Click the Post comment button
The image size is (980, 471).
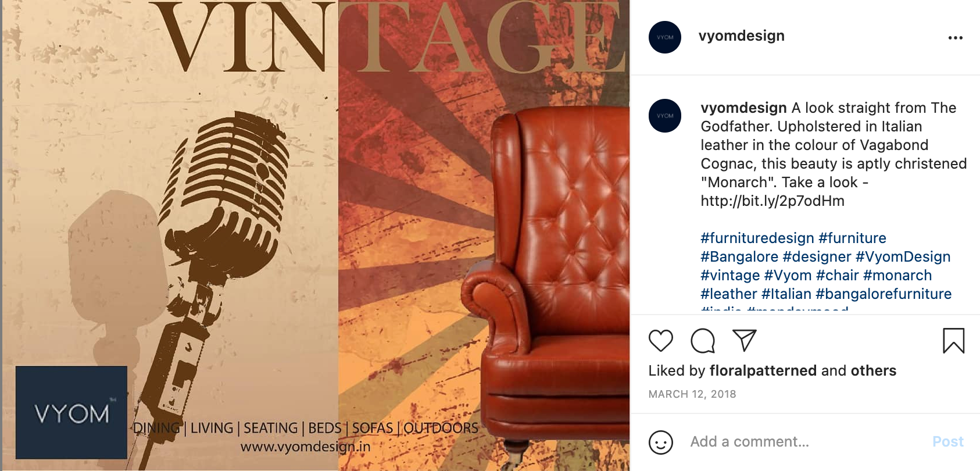pyautogui.click(x=947, y=442)
